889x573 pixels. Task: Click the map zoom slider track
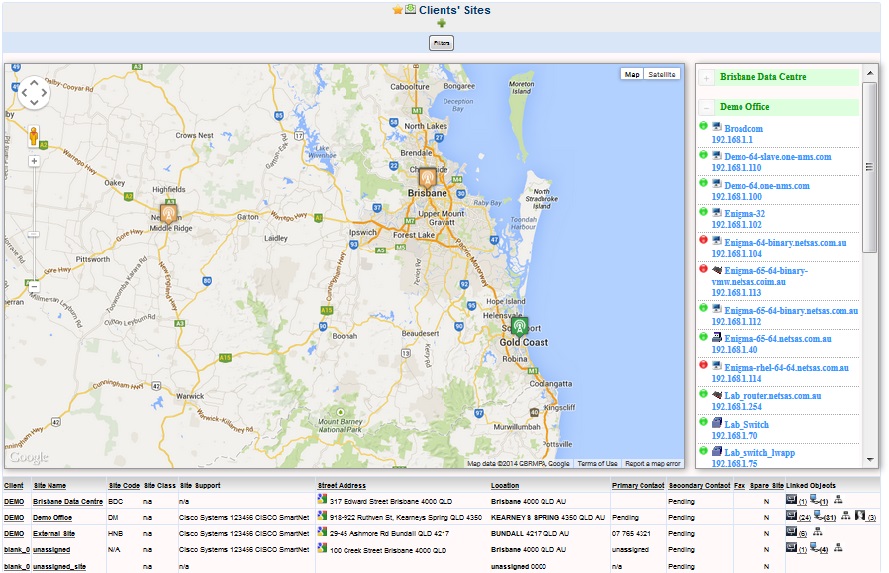pyautogui.click(x=34, y=224)
